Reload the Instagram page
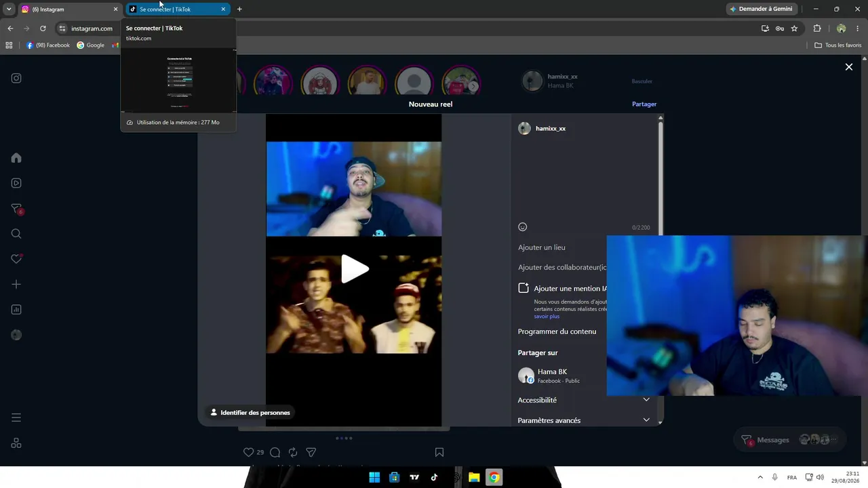Viewport: 868px width, 488px height. point(43,28)
